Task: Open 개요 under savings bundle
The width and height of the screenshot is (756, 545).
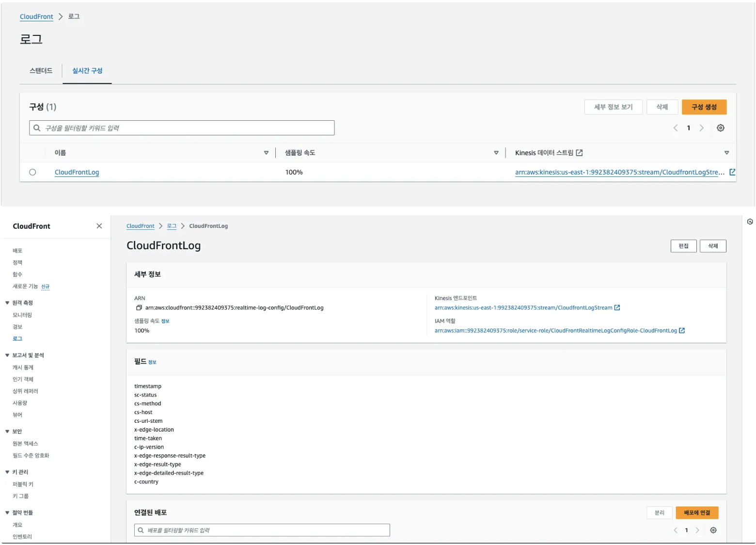Action: (17, 525)
